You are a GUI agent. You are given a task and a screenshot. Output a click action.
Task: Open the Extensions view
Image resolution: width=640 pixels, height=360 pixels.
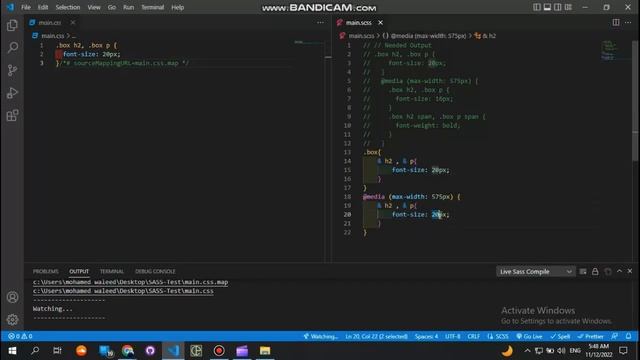point(12,116)
